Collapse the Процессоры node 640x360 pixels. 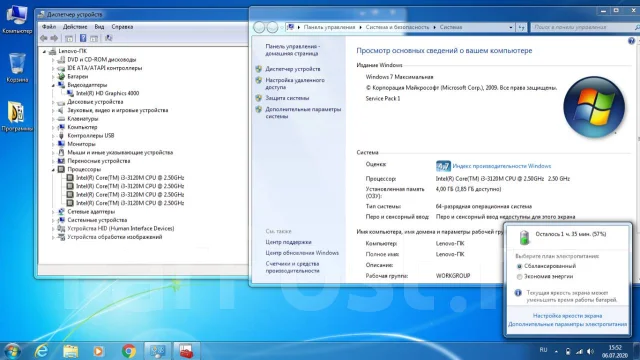coord(53,169)
